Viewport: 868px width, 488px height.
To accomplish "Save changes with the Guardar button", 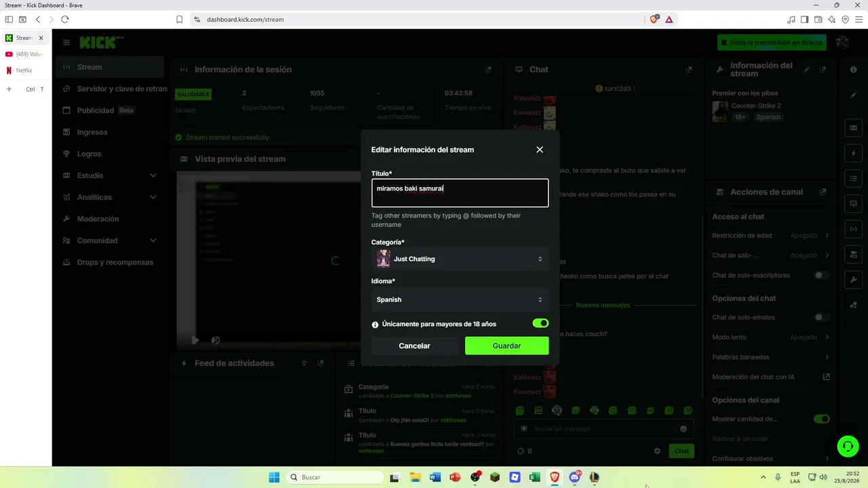I will tap(507, 346).
